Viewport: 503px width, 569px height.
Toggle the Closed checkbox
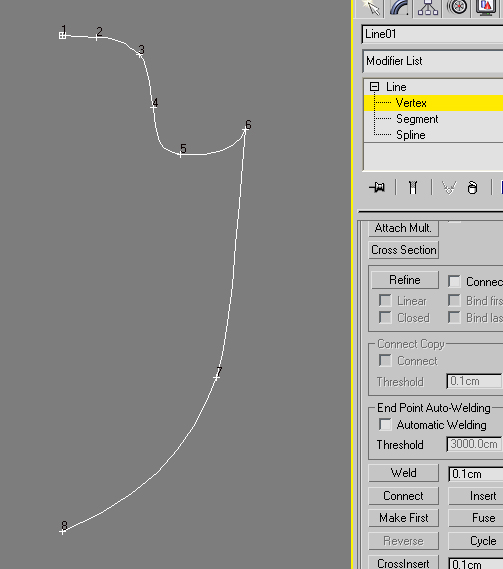[385, 317]
